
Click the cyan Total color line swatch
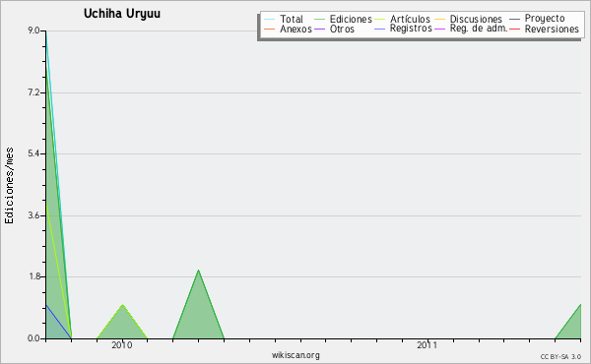270,19
